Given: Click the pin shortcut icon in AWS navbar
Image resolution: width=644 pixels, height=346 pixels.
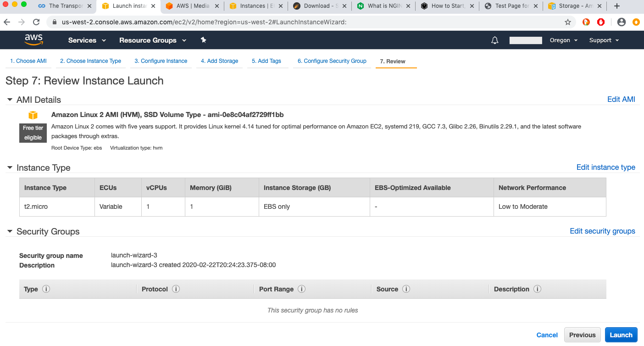Looking at the screenshot, I should (x=203, y=40).
